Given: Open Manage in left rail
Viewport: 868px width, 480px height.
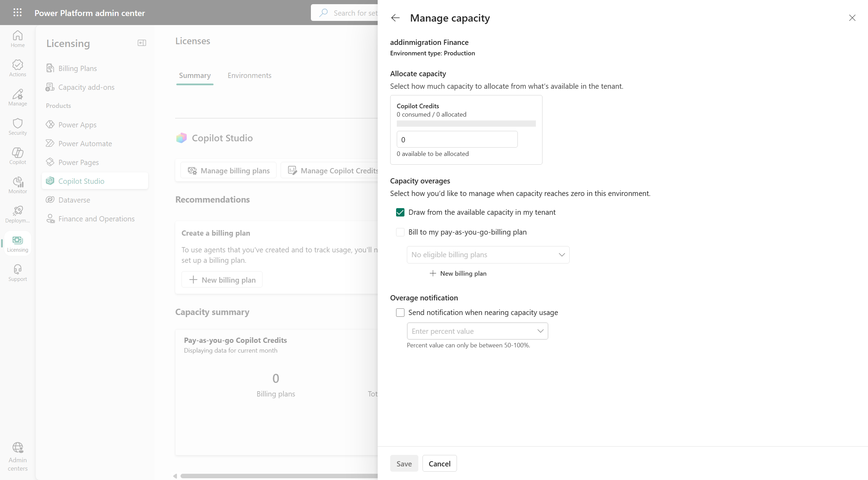Looking at the screenshot, I should [x=17, y=97].
